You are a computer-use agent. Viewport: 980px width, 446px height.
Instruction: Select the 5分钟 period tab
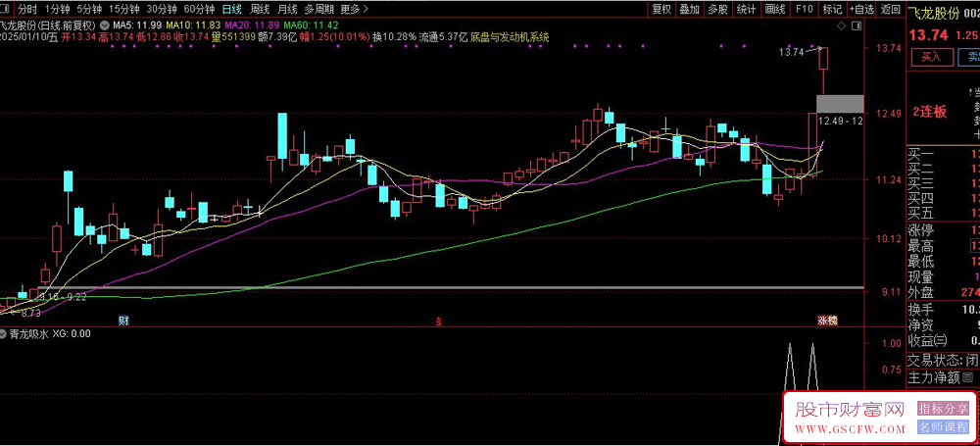[89, 9]
